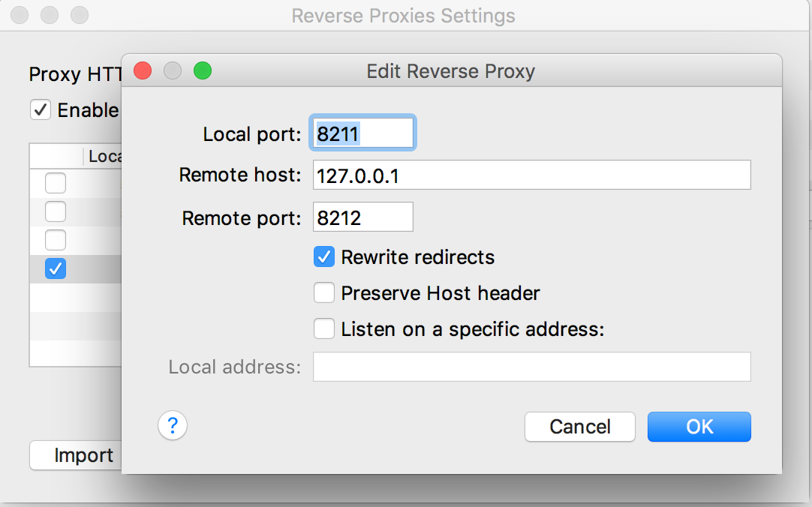This screenshot has width=812, height=507.
Task: Check the third row's checkbox in proxies table
Action: [x=56, y=240]
